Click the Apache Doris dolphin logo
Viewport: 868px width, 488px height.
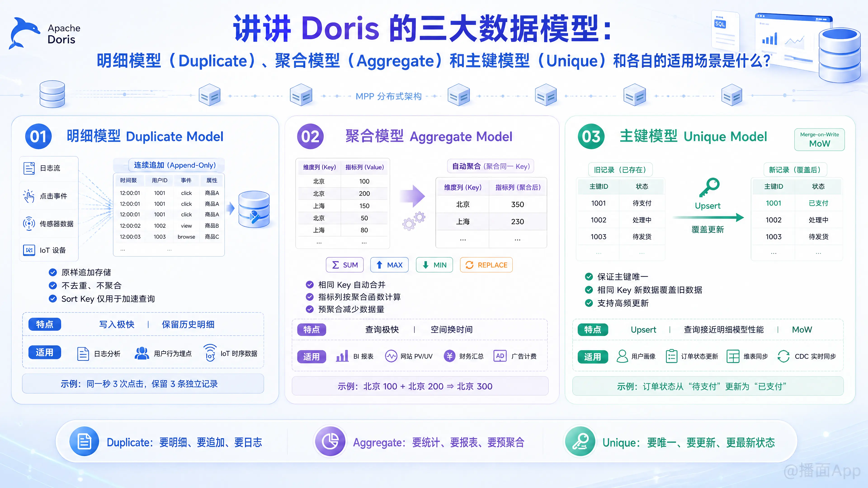[x=25, y=33]
